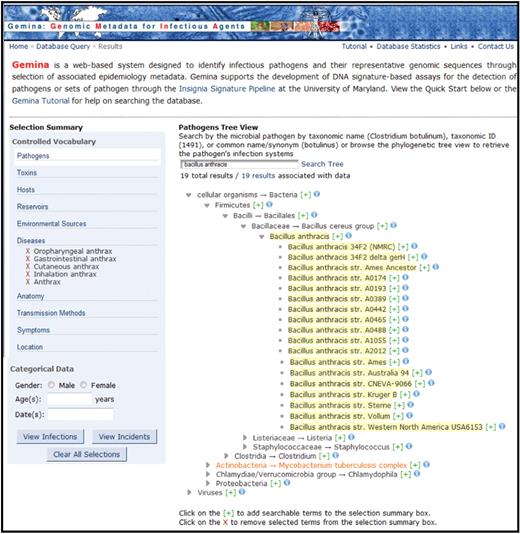Open info icon for Bacillus anthracis str. Ames

tap(406, 361)
